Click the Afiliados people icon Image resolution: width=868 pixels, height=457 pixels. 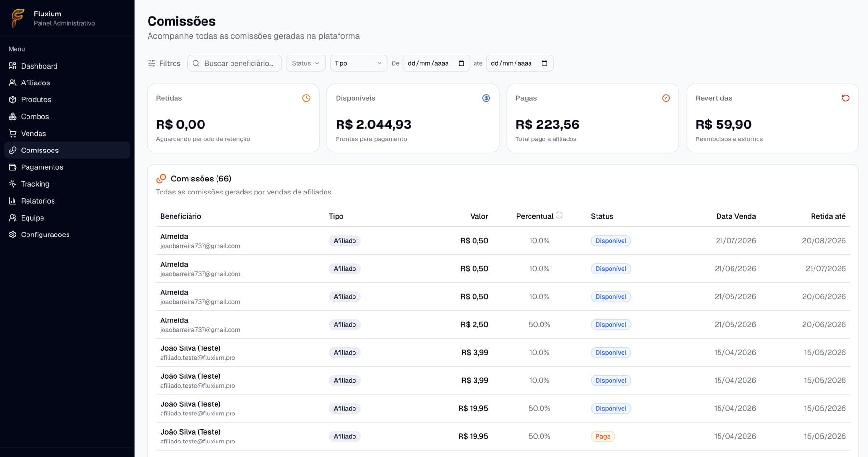[13, 83]
